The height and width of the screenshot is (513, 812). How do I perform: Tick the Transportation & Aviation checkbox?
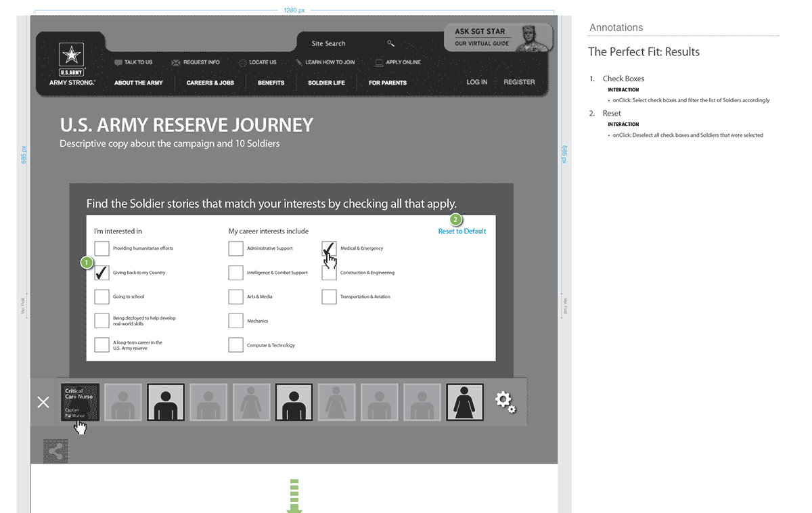329,297
